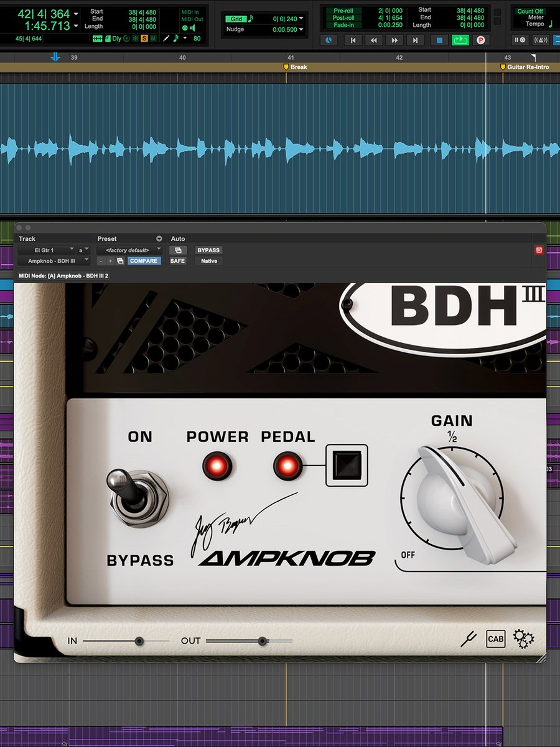Click the red Record enable button

[480, 40]
